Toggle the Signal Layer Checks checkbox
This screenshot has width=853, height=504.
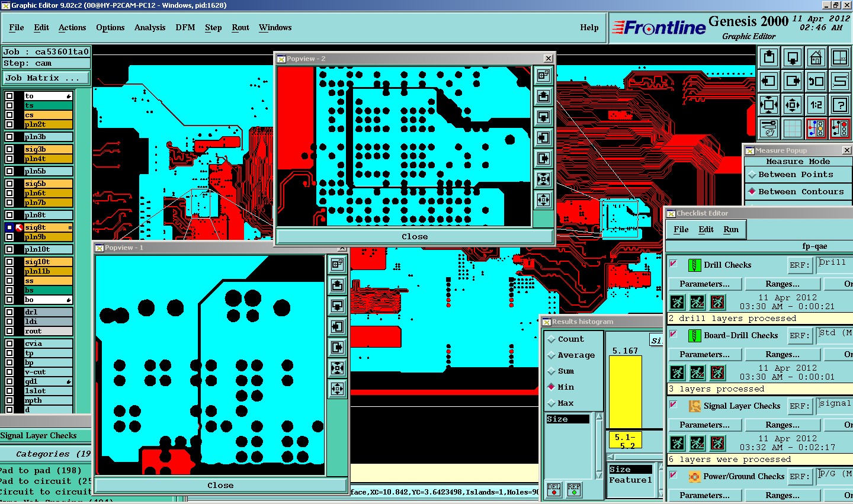(x=674, y=405)
